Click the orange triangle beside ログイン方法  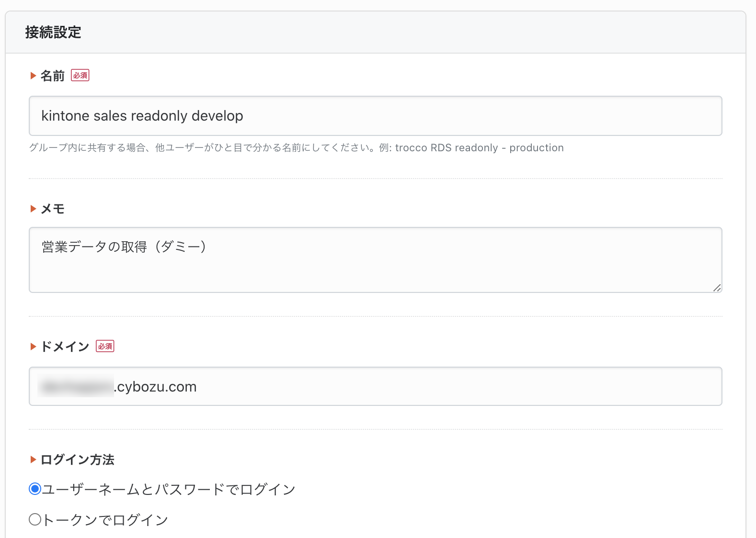[x=33, y=460]
